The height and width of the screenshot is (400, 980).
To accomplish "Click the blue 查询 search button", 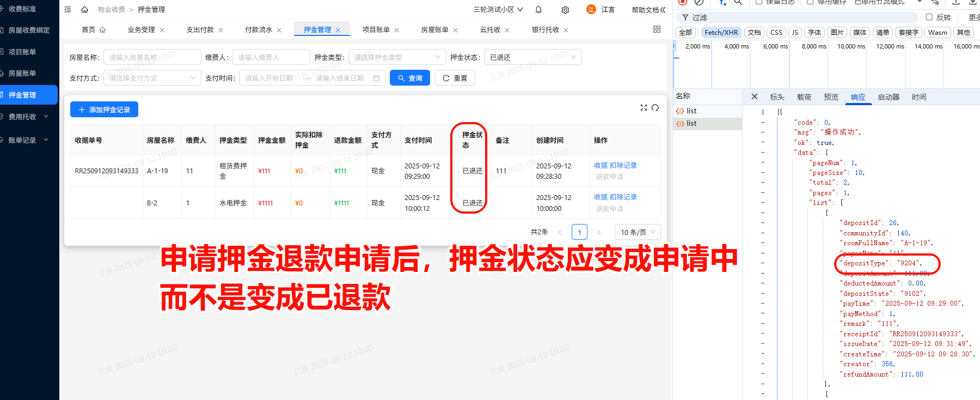I will tap(410, 78).
